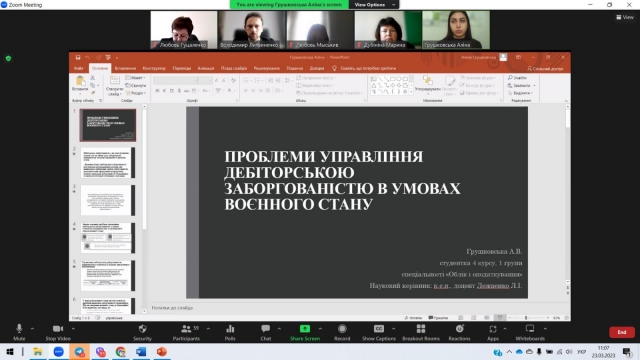Open the Security options in Zoom
This screenshot has width=640, height=360.
[142, 332]
